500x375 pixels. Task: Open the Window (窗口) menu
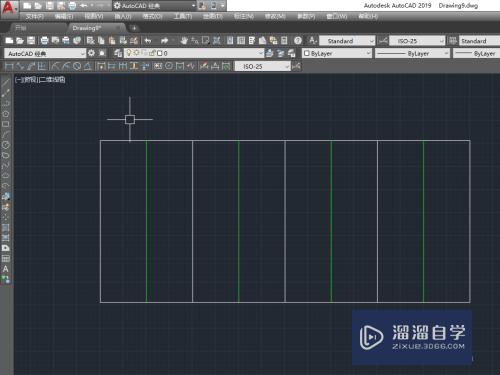pyautogui.click(x=337, y=16)
